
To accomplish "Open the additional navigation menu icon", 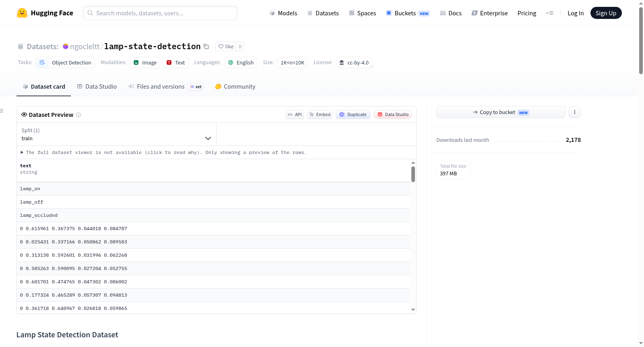I will click(x=549, y=13).
